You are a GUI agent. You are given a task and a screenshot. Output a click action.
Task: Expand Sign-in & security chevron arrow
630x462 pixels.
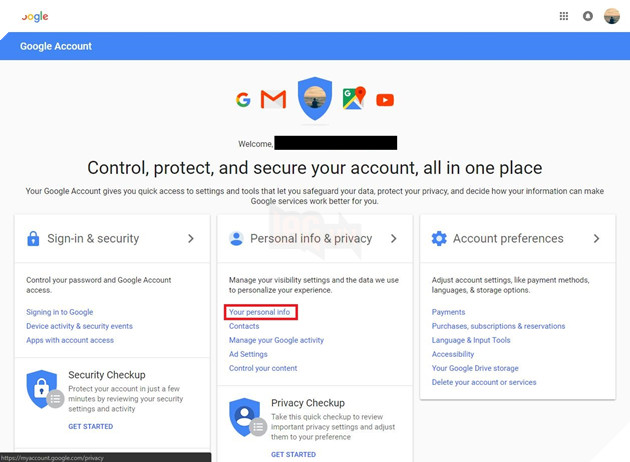click(191, 239)
